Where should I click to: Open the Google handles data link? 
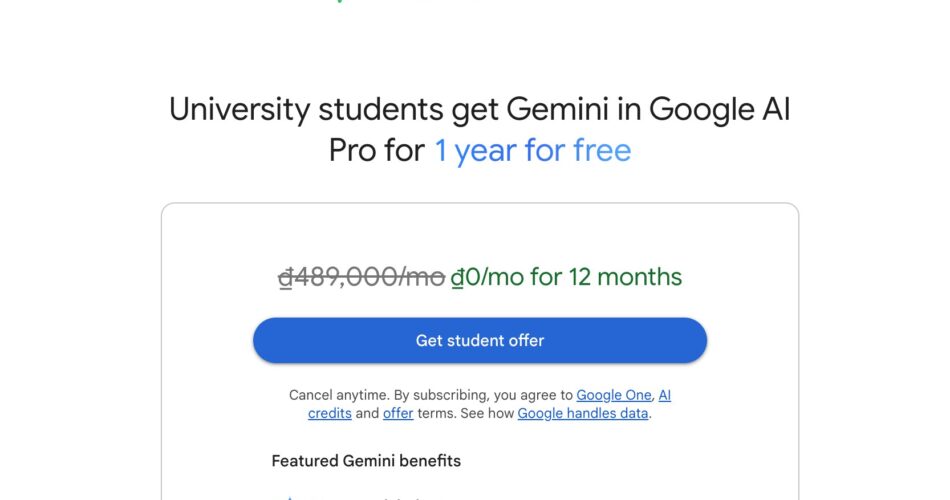[x=583, y=413]
